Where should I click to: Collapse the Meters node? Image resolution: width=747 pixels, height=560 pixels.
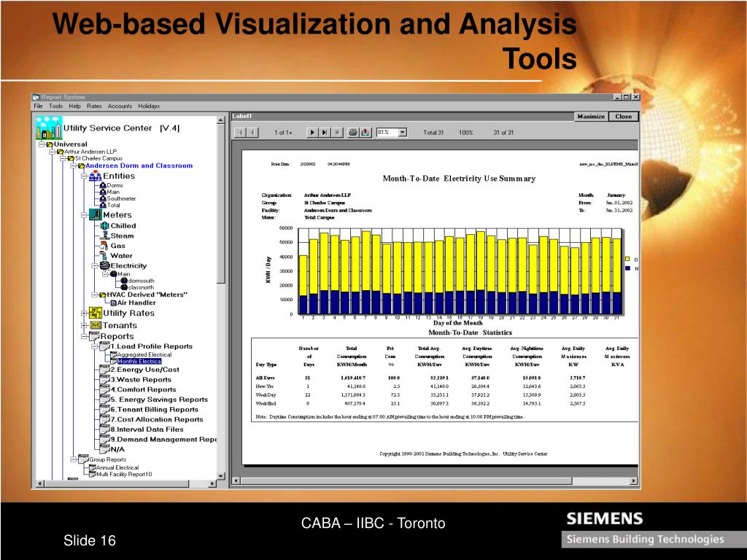tap(84, 215)
